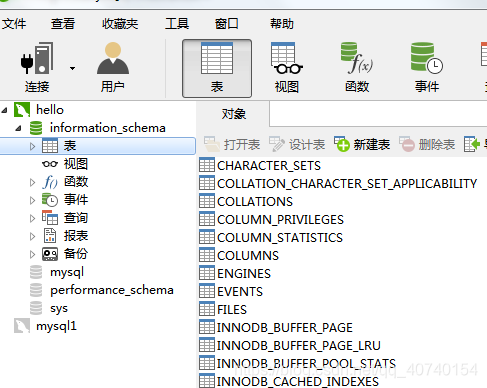
Task: Click the 删除表 button
Action: (x=427, y=145)
